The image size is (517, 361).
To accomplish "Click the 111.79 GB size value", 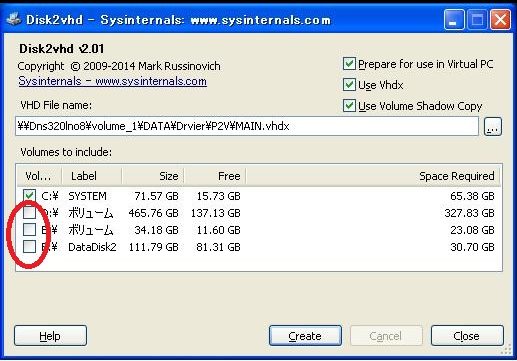I will pos(154,247).
